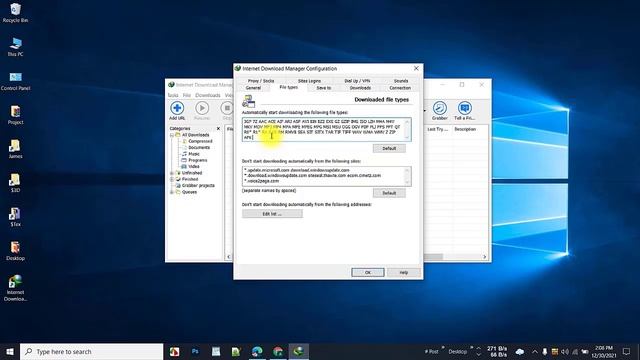Switch to the General tab
Image resolution: width=640 pixels, height=360 pixels.
253,88
